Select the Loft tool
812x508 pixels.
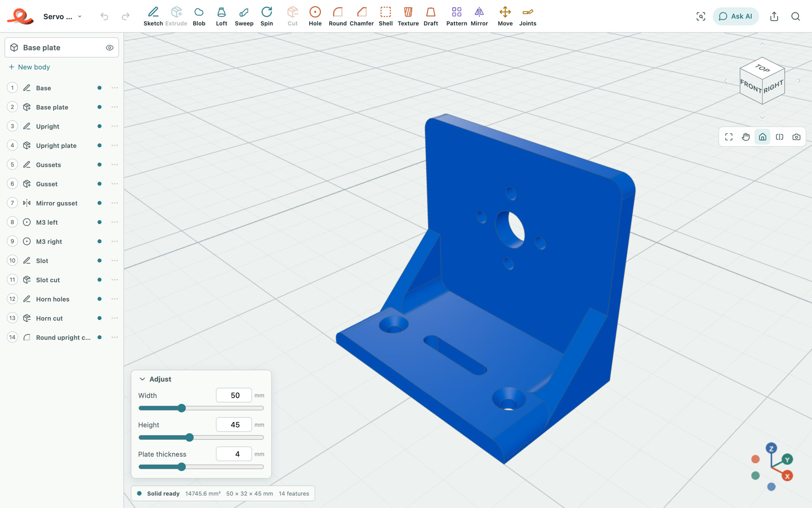click(221, 16)
